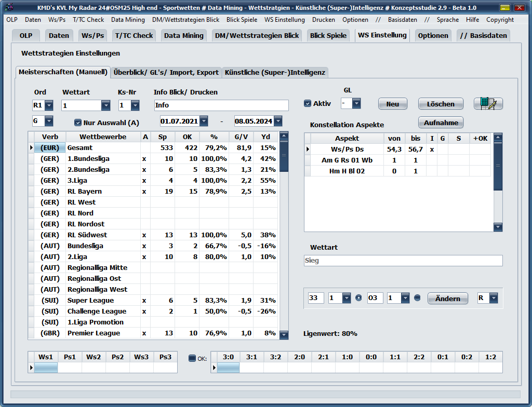532x407 pixels.
Task: Click aspects table scroll-down arrow
Action: [498, 227]
